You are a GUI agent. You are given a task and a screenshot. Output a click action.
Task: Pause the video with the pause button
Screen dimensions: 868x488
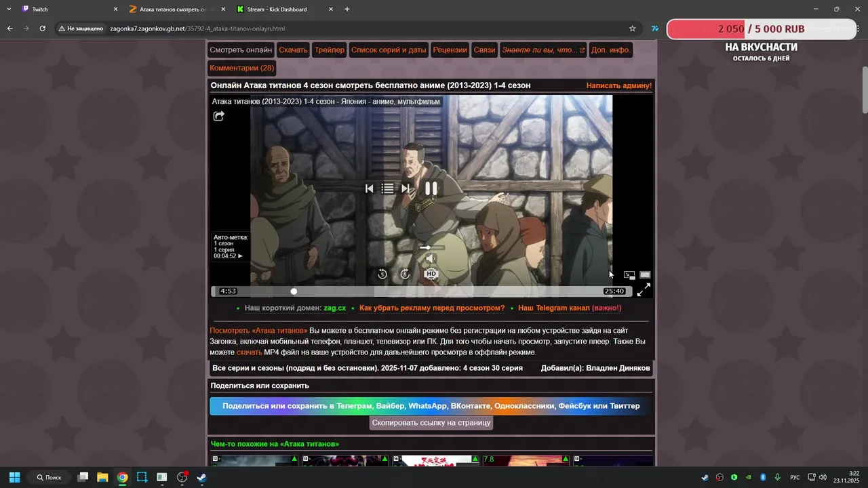431,188
